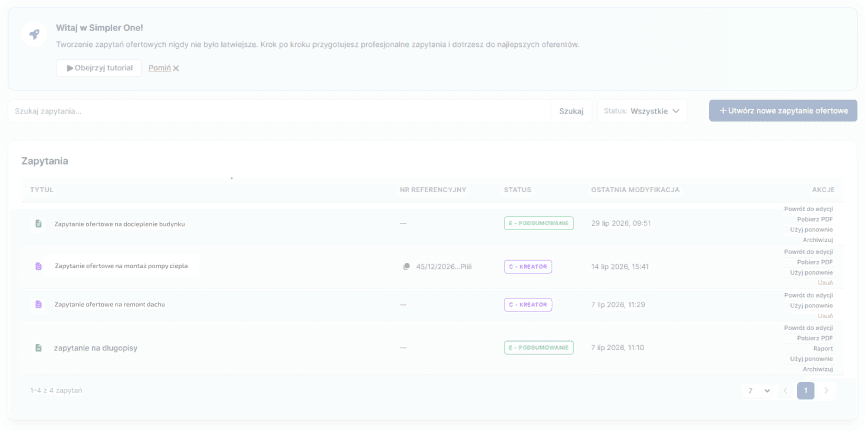This screenshot has width=865, height=431.
Task: Click Powrót do edycji for zapytanie na długopisy
Action: (808, 328)
